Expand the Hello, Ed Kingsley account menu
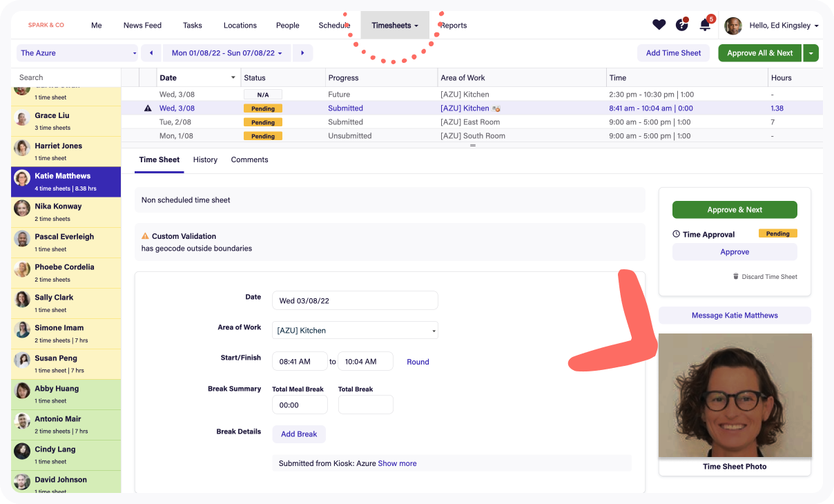Viewport: 834px width, 504px height. 784,25
